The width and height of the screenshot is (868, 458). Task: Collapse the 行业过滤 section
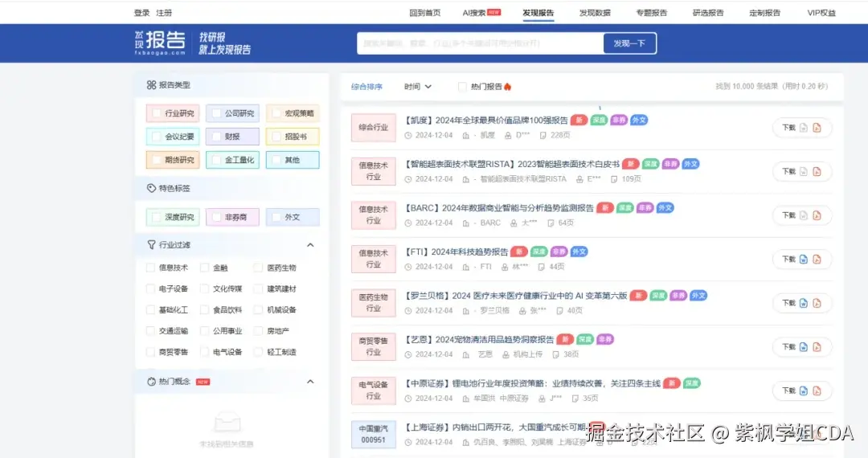(310, 245)
